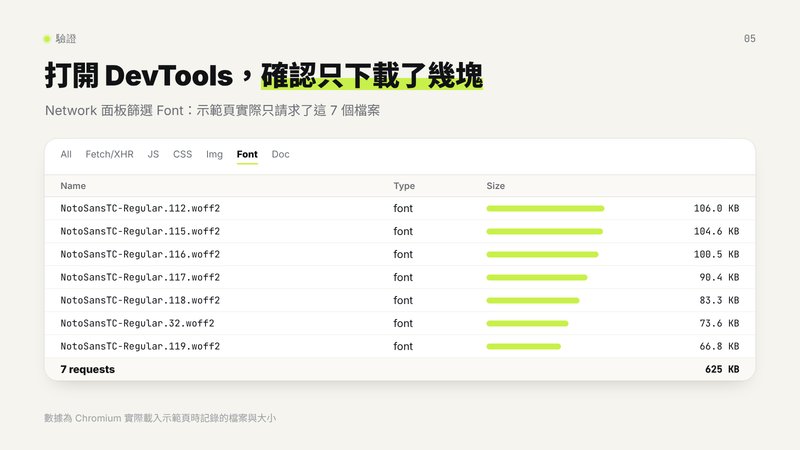Click the size bar for 119.woff2
Viewport: 800px width, 450px height.
pyautogui.click(x=523, y=346)
